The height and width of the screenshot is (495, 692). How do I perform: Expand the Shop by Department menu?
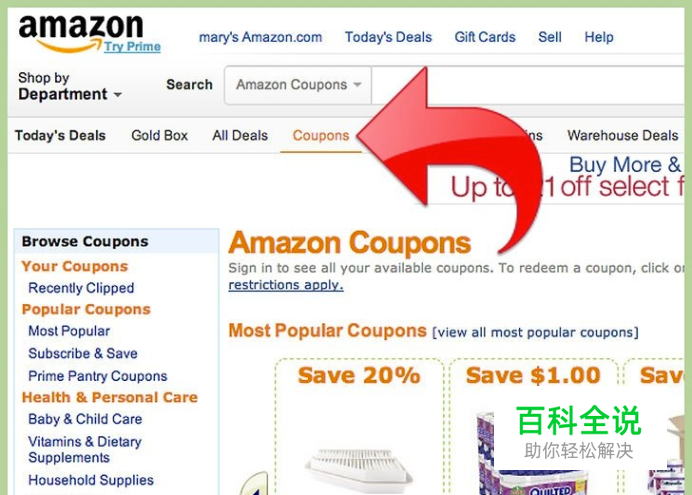coord(70,86)
